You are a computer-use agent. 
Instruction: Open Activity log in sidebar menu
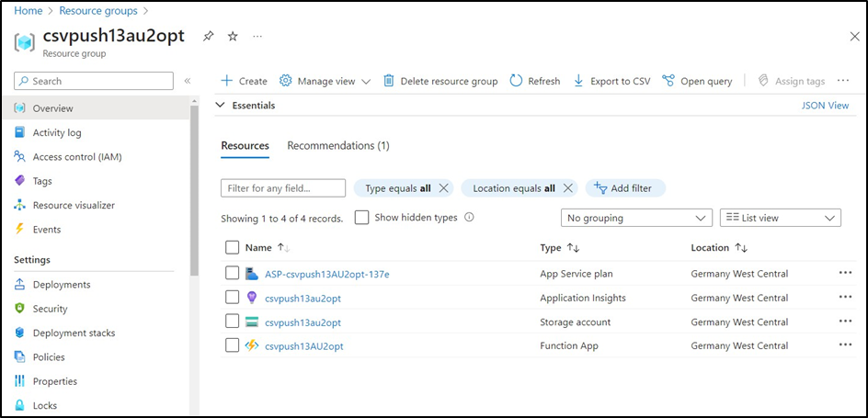tap(57, 133)
